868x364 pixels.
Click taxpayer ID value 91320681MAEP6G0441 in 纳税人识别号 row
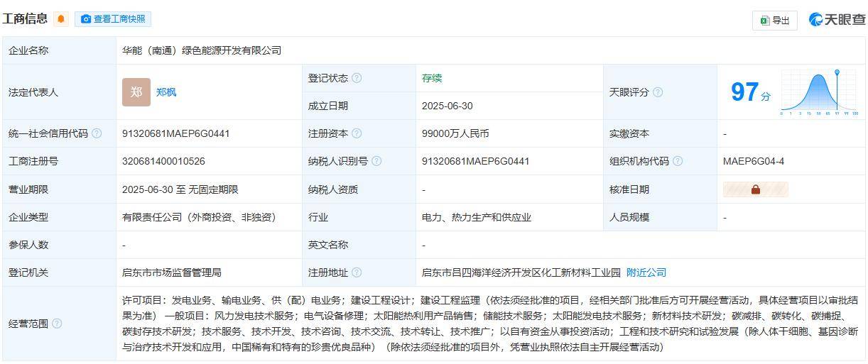[475, 161]
